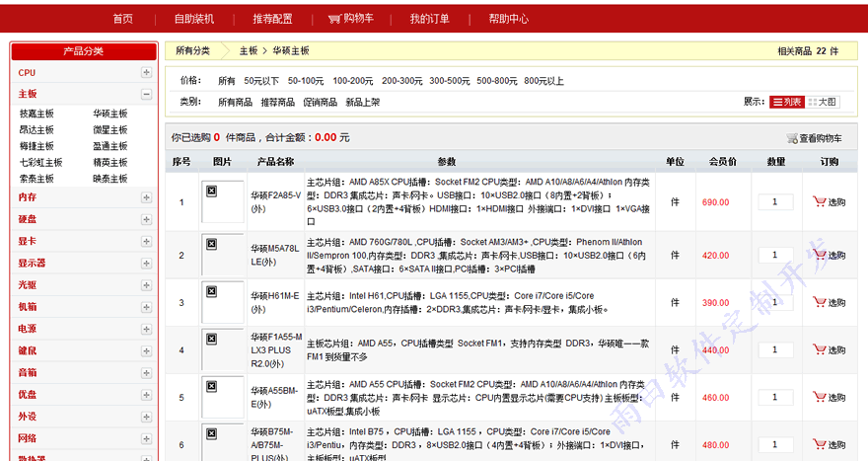Select 盈通主板 subcategory
868x461 pixels.
pyautogui.click(x=110, y=146)
